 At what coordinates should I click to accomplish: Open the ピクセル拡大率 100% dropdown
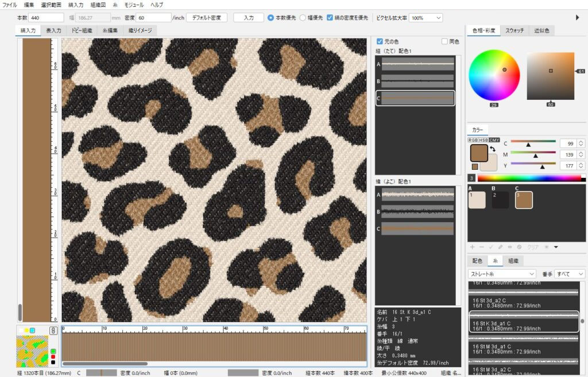425,18
